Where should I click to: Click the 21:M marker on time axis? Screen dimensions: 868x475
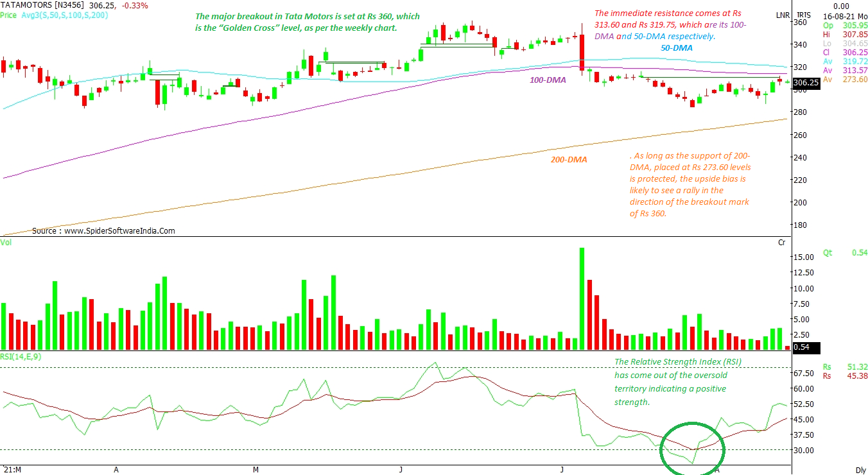point(12,470)
